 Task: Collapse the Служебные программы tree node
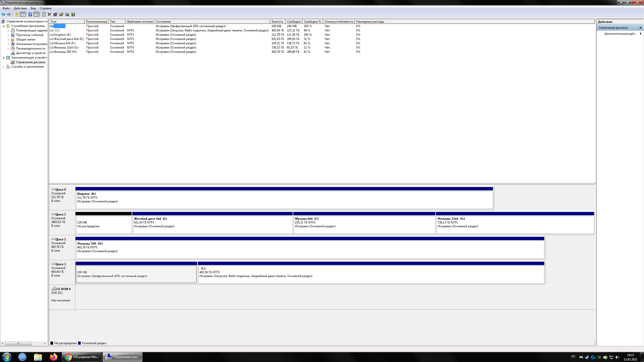click(4, 26)
